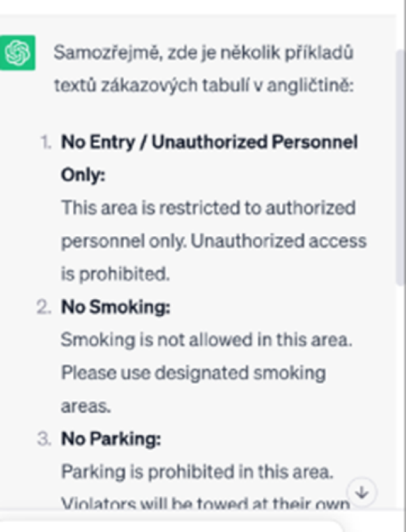This screenshot has height=532, width=406.
Task: Click the 'No Smoking:' heading
Action: [x=116, y=307]
